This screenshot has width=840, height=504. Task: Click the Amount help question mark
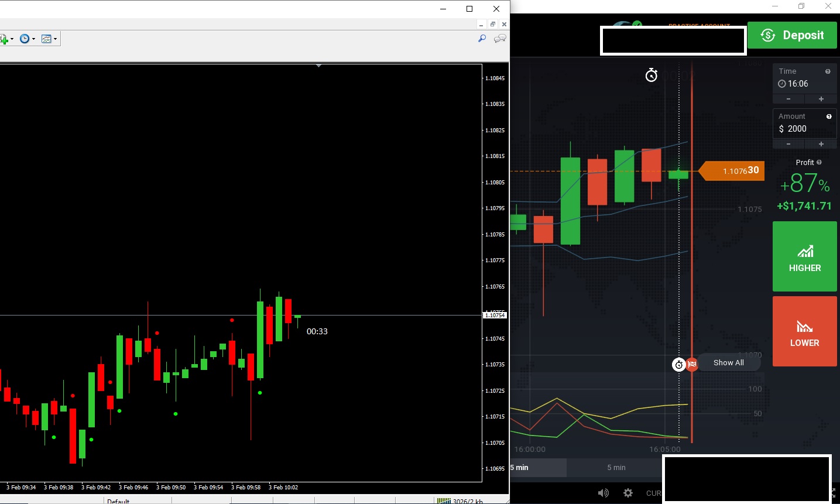tap(829, 116)
